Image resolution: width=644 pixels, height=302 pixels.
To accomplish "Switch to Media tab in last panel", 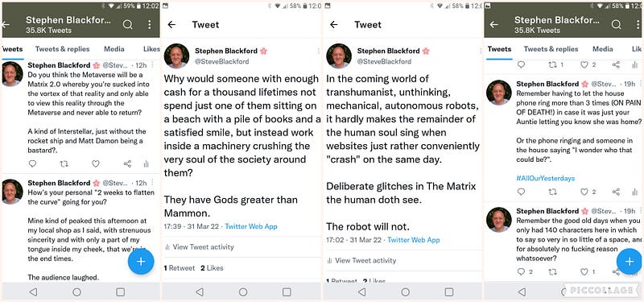I will [602, 49].
